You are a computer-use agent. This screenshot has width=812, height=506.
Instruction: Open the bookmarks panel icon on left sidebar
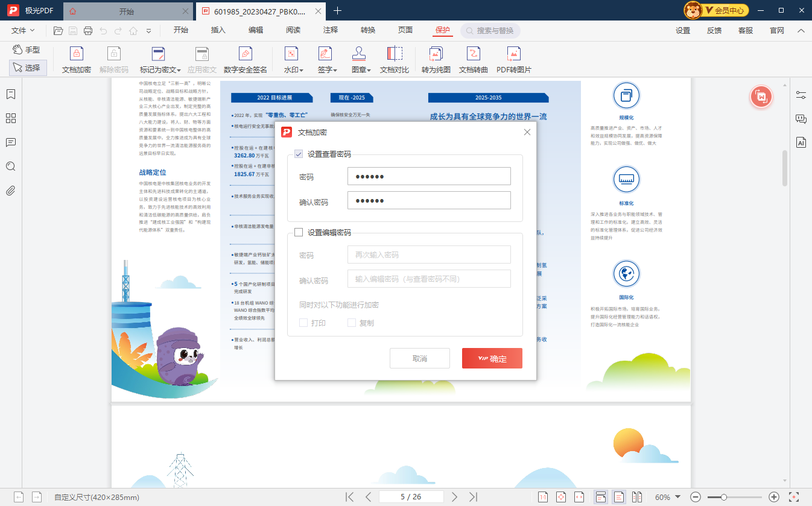point(10,95)
